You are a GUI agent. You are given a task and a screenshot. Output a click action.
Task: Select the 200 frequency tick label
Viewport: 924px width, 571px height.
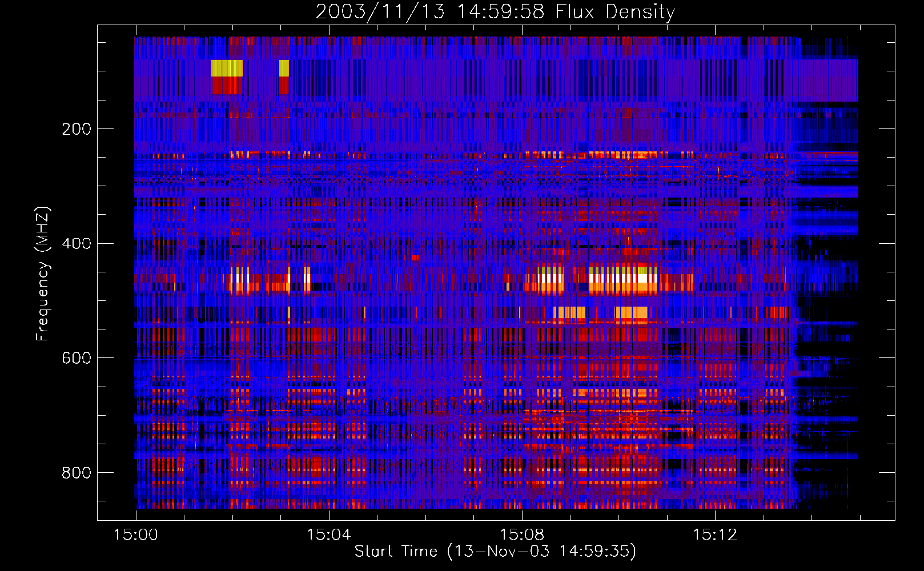[x=77, y=129]
